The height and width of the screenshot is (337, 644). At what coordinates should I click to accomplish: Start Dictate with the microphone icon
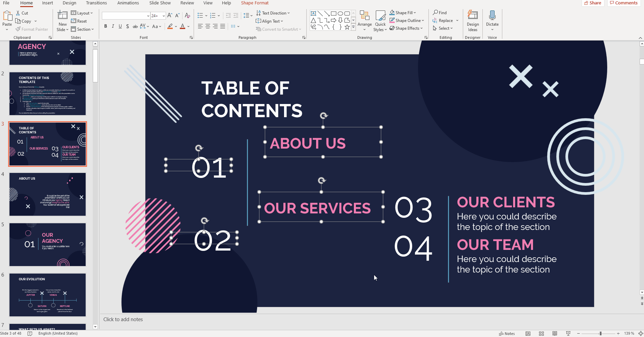pyautogui.click(x=492, y=16)
